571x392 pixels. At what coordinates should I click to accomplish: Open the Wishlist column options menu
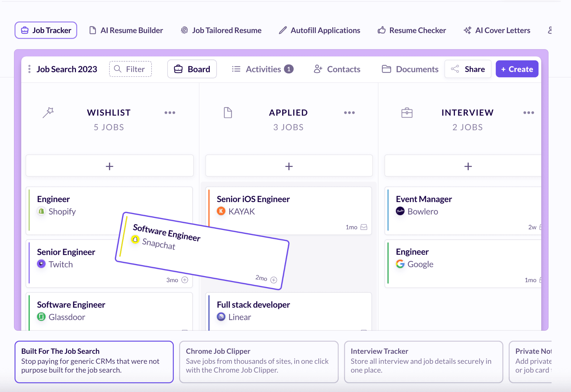170,113
